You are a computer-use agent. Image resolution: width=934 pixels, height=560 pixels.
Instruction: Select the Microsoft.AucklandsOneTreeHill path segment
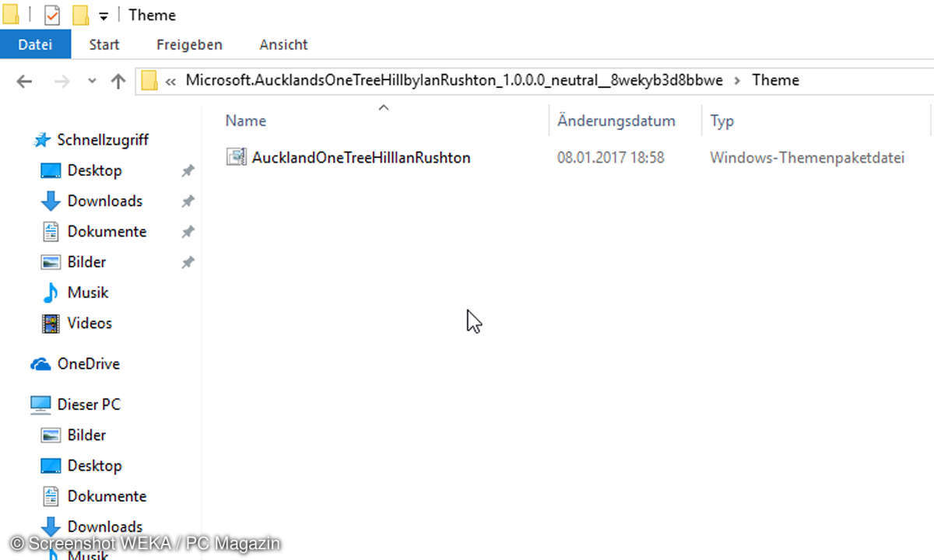tap(454, 80)
